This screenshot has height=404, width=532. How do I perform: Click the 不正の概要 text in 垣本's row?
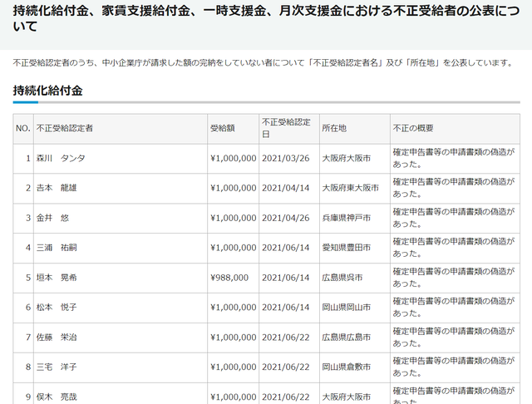tap(454, 278)
